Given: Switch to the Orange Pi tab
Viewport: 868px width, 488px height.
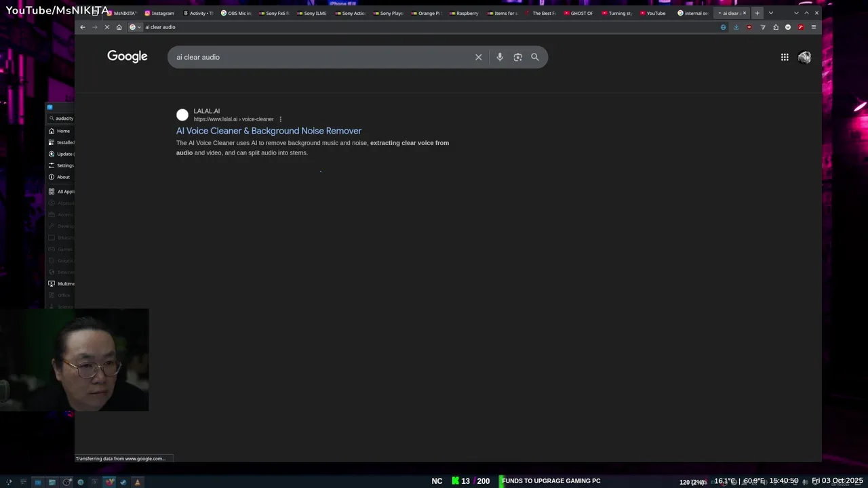Looking at the screenshot, I should point(426,13).
